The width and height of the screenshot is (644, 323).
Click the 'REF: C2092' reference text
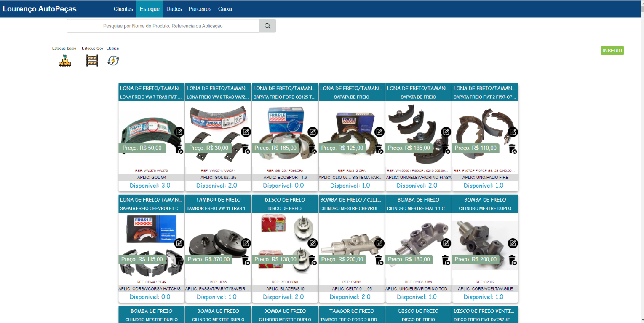(x=352, y=282)
